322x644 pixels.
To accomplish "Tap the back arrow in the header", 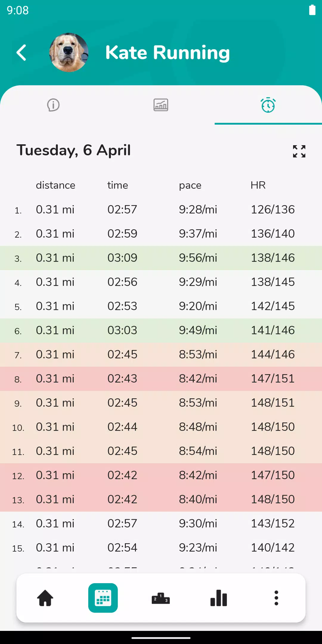I will (21, 53).
